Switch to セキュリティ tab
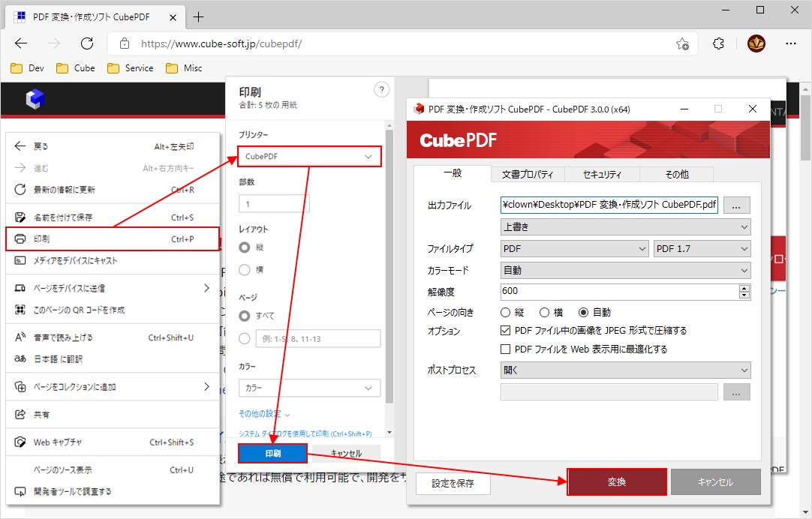Screen dimensions: 812x519 point(603,175)
